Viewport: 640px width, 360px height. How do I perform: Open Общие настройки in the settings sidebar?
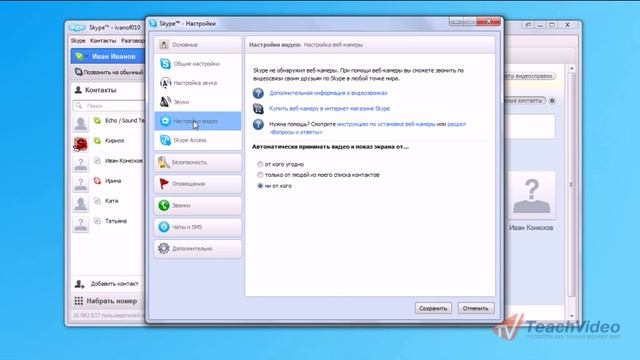(198, 64)
